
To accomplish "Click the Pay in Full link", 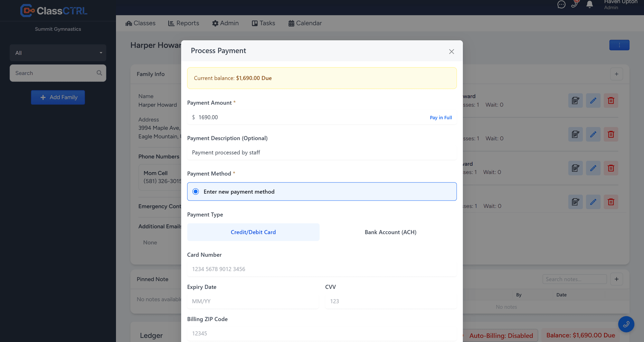I will pos(441,117).
